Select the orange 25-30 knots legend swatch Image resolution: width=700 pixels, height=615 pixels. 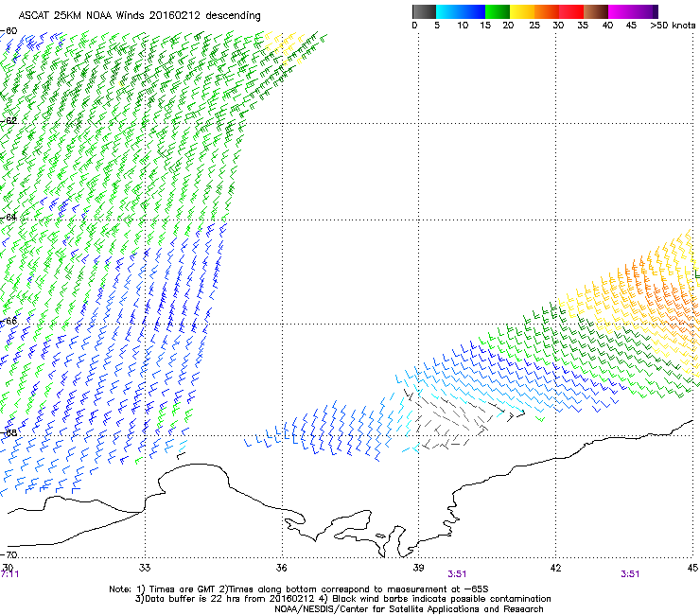pos(547,11)
